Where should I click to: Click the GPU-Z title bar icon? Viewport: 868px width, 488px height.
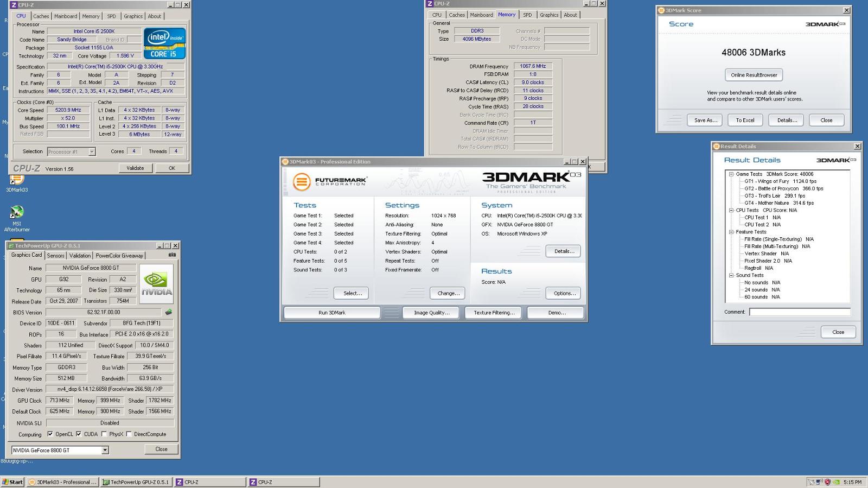click(11, 246)
